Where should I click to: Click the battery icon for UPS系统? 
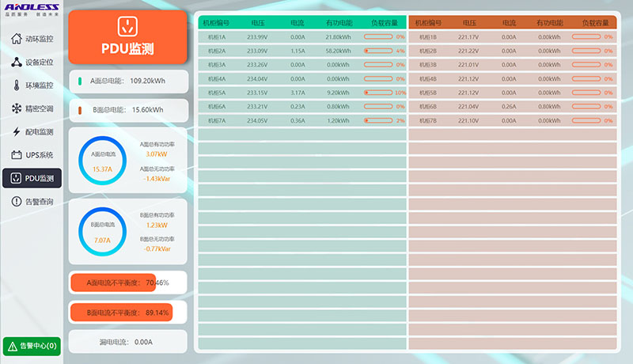point(17,155)
